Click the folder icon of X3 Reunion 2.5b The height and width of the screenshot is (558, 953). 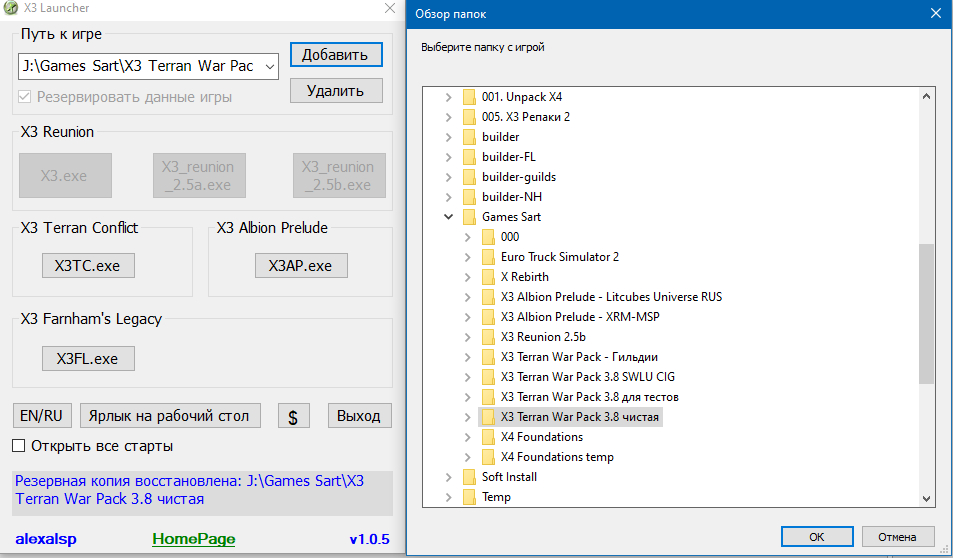(x=488, y=337)
